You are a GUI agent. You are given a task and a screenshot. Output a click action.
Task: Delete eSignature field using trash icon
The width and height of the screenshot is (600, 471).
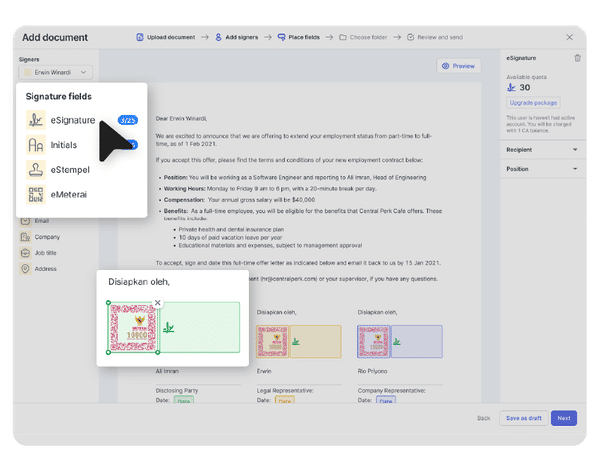[577, 59]
